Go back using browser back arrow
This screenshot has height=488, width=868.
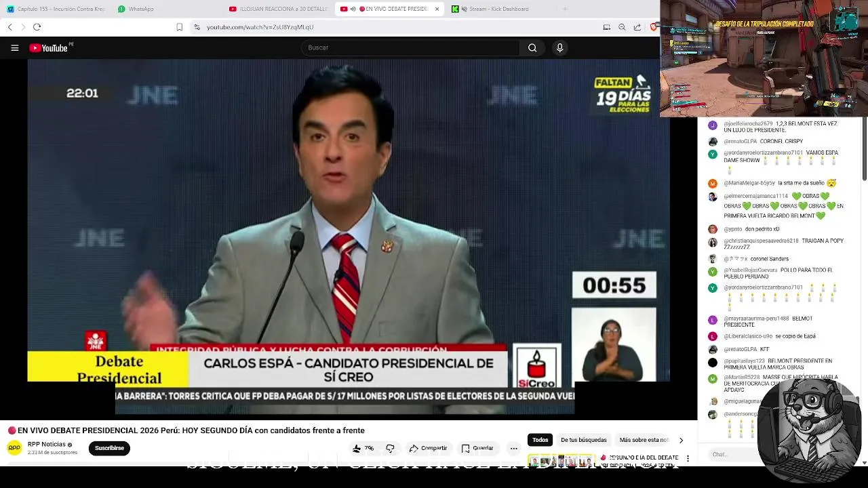click(9, 27)
